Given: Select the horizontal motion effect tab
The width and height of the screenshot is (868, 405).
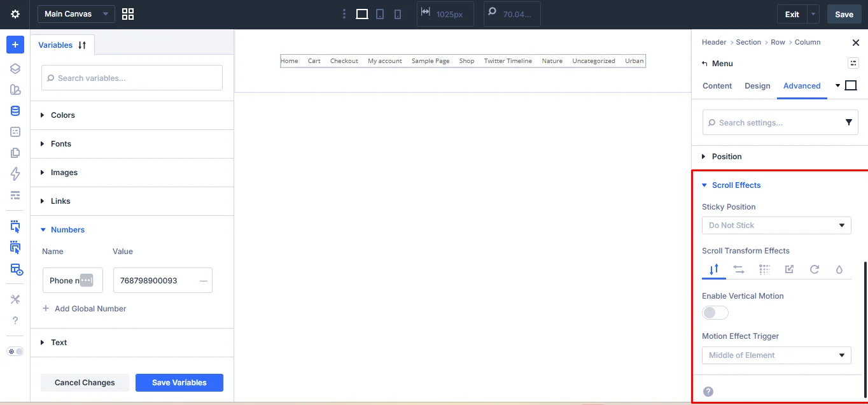Looking at the screenshot, I should point(739,269).
